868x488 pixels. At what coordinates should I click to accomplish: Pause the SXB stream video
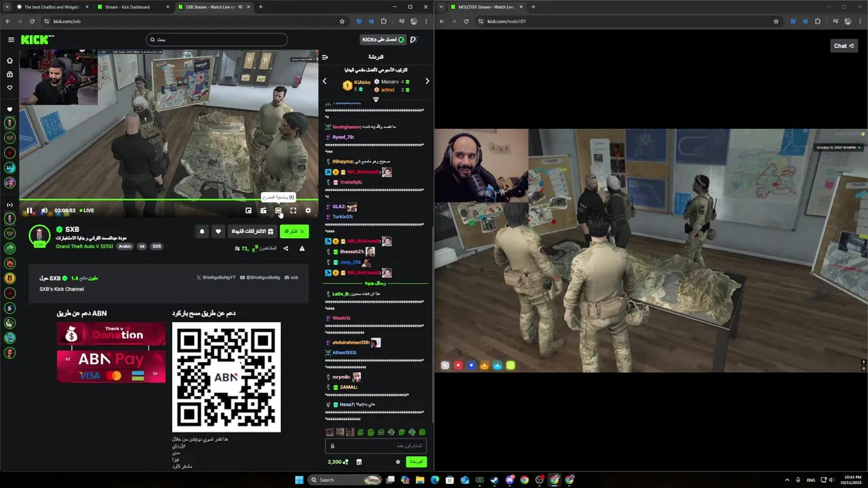30,211
